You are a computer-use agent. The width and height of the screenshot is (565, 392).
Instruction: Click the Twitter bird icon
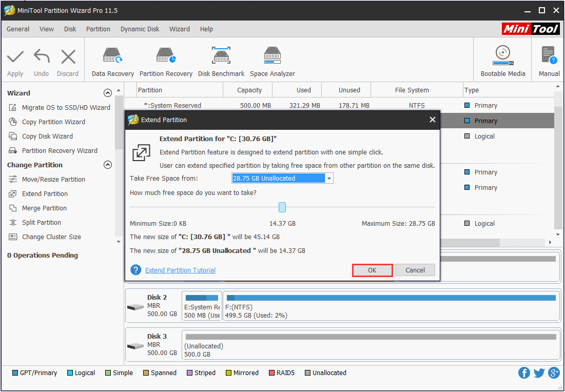click(539, 373)
